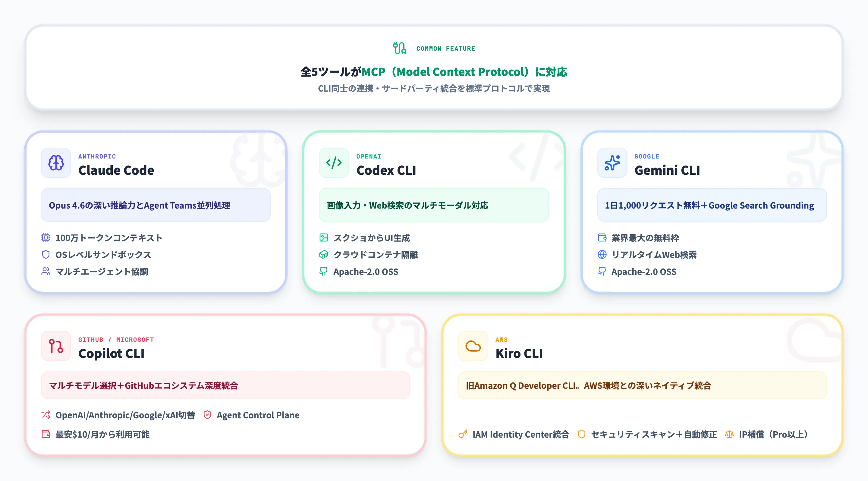The width and height of the screenshot is (868, 481).
Task: Click the GitHub branch icon on Copilot CLI card
Action: [56, 346]
